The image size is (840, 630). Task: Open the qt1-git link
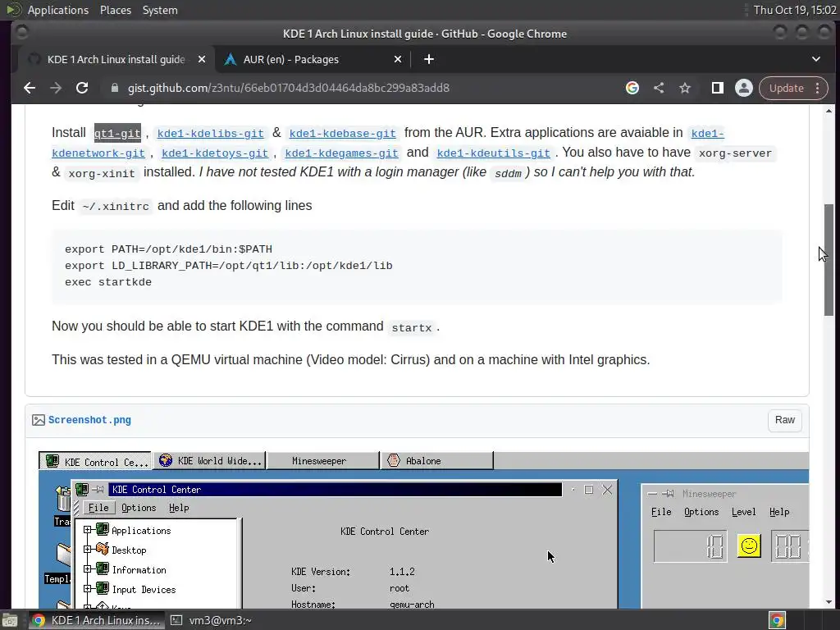pyautogui.click(x=117, y=134)
